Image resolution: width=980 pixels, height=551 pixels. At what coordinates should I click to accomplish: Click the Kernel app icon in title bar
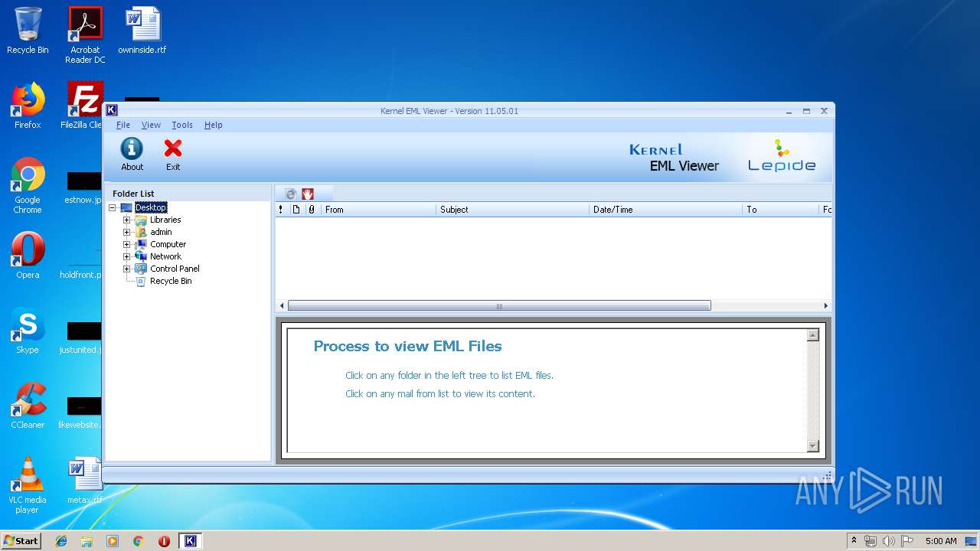[x=112, y=110]
